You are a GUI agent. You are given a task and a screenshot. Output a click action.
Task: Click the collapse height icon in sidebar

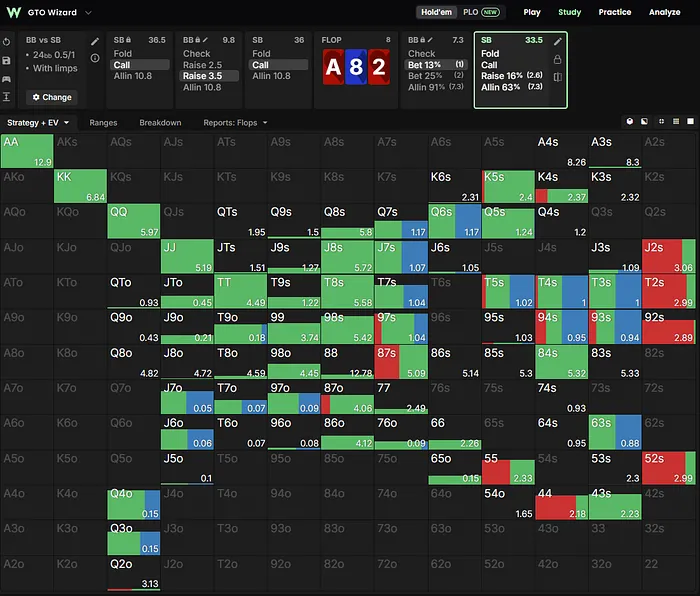click(6, 97)
